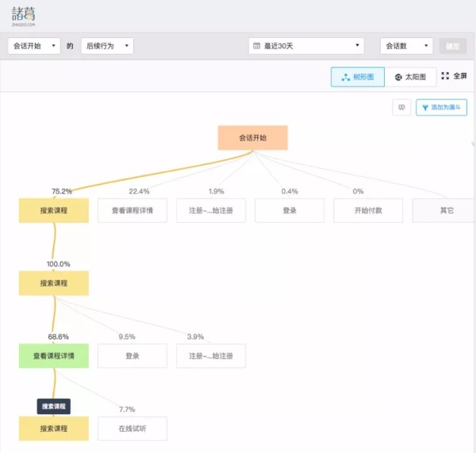Viewport: 476px width, 453px height.
Task: Click the comment bubble icon button
Action: 401,107
